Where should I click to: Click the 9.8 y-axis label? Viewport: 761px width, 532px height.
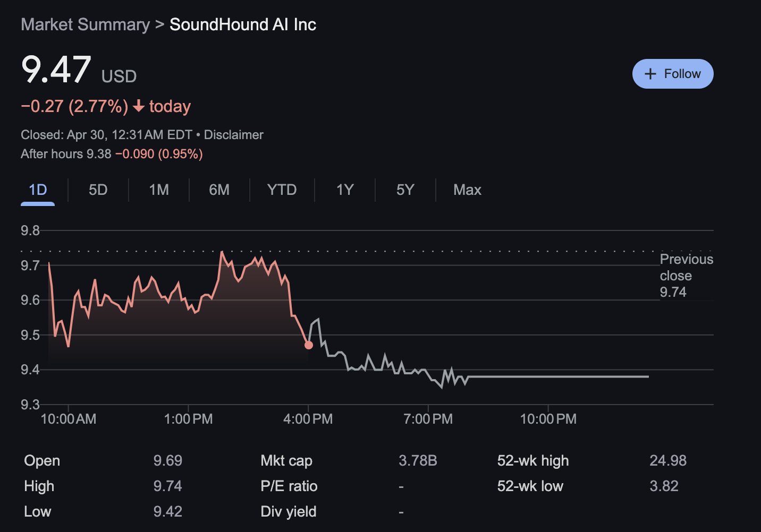pyautogui.click(x=30, y=230)
